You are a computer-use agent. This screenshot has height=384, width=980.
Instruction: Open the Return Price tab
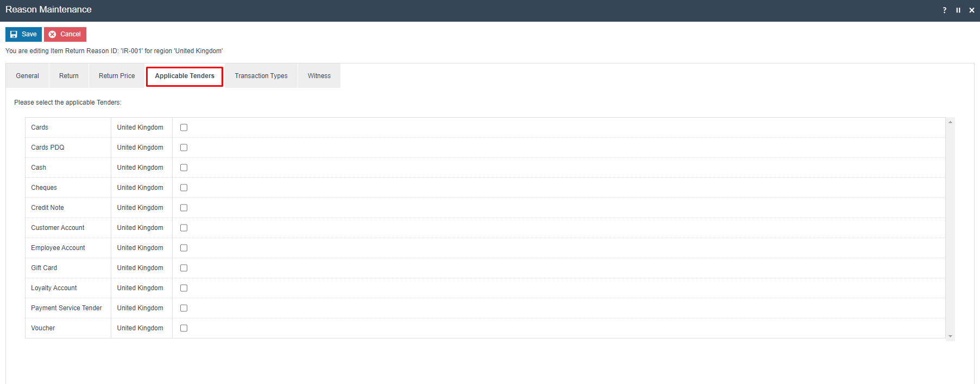click(x=117, y=76)
